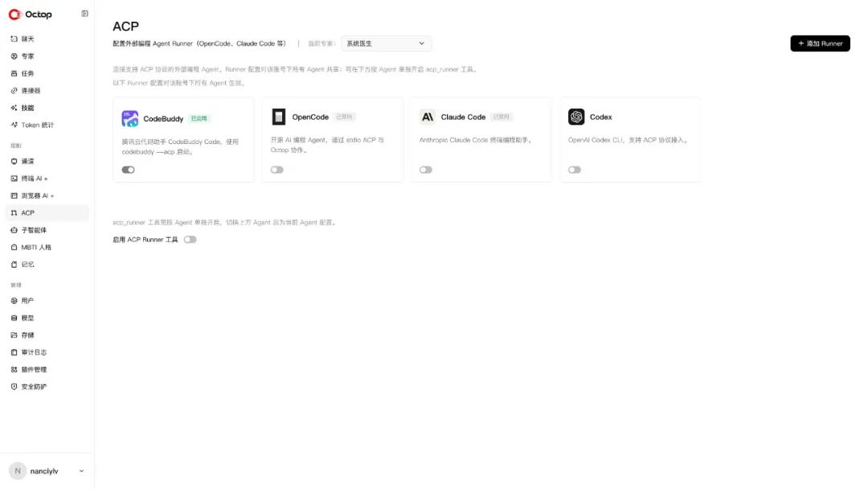Click the green 已启用 badge on CodeBuddy
The height and width of the screenshot is (489, 868).
[x=199, y=118]
